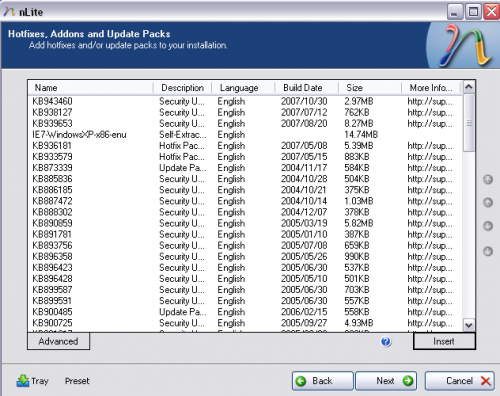Click the 2004/11/17 build date cell

pos(304,168)
